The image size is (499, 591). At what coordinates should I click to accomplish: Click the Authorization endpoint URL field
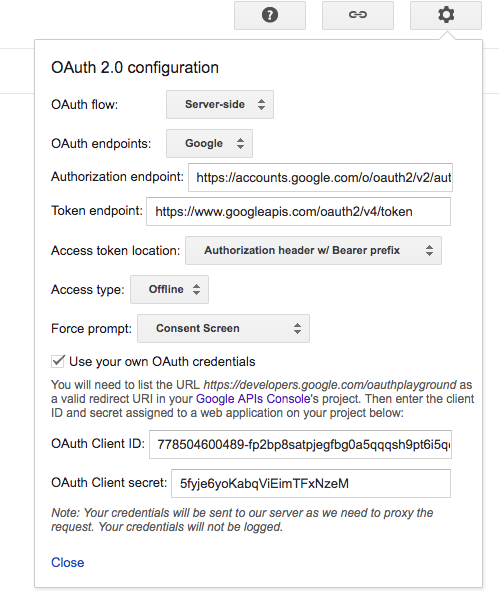tap(320, 178)
